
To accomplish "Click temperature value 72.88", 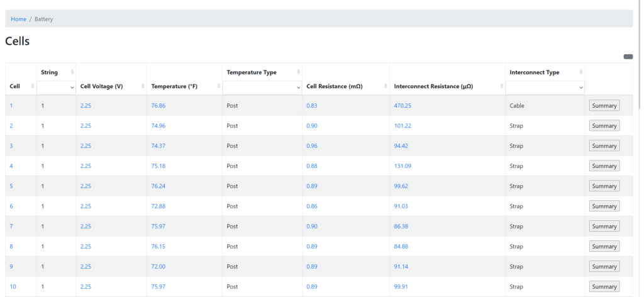I will [158, 206].
